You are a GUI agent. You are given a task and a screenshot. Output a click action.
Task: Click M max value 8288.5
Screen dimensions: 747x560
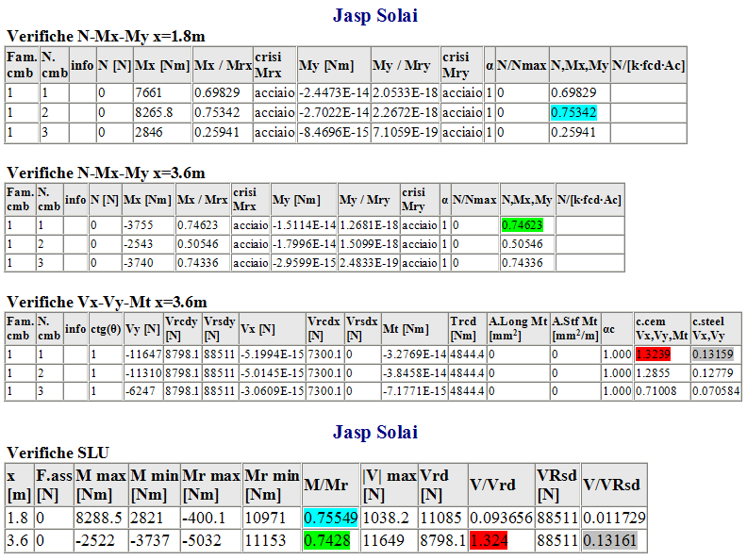(x=99, y=519)
